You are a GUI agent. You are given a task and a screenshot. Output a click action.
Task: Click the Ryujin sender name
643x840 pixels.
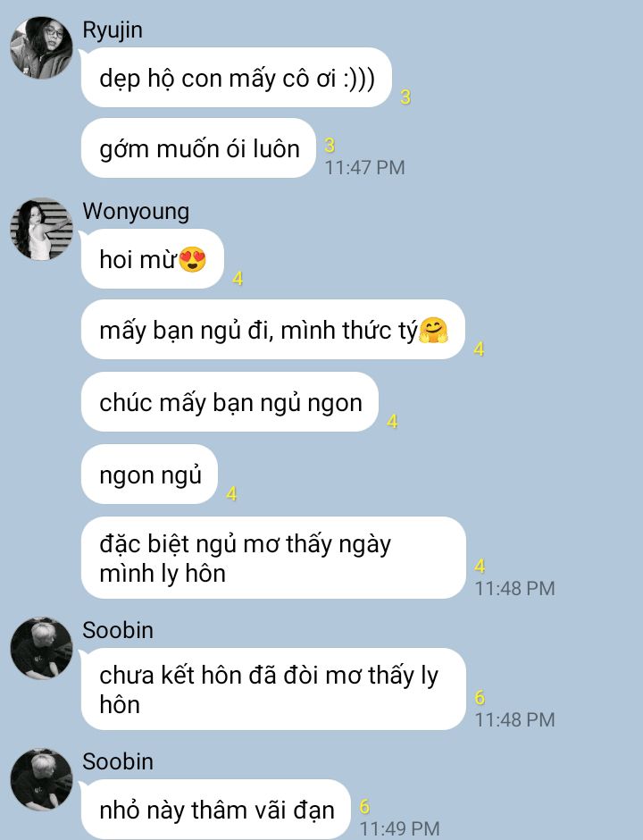click(x=113, y=30)
